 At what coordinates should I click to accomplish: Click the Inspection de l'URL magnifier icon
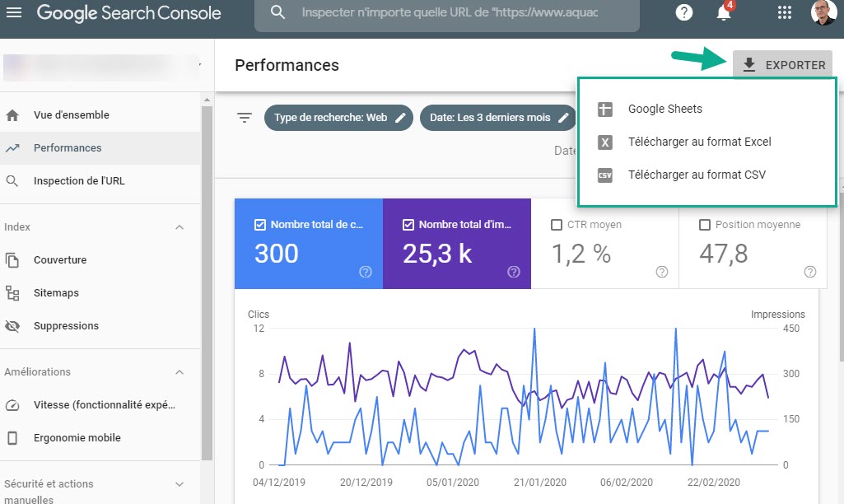[12, 181]
